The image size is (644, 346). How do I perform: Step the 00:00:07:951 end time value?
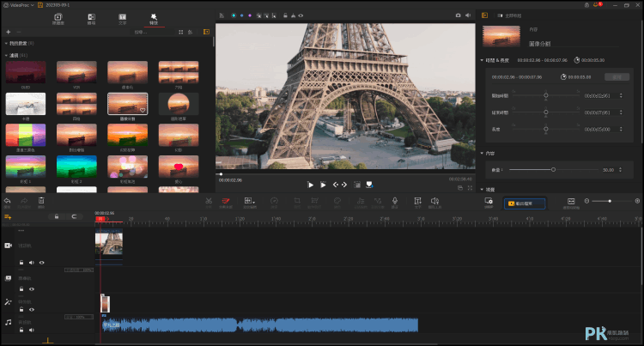[x=621, y=112]
